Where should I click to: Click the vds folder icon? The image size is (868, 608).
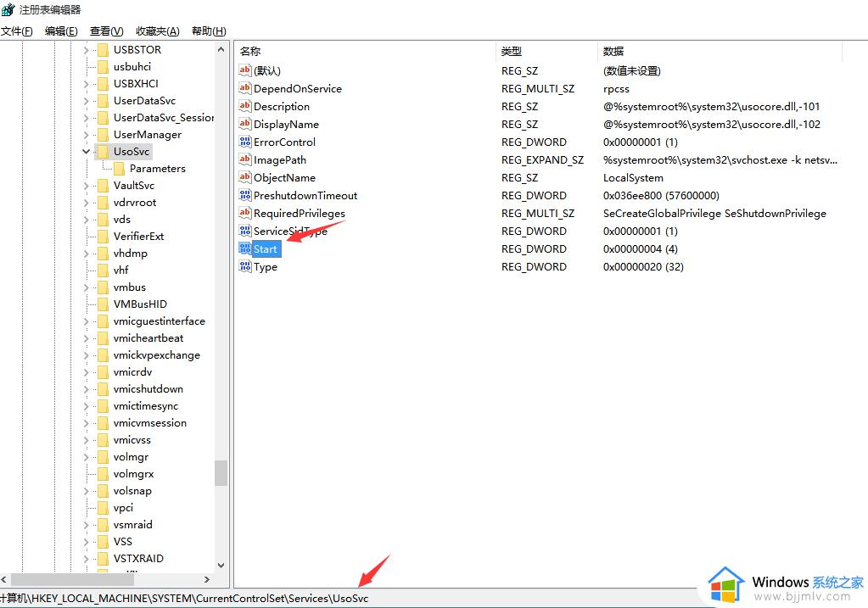click(103, 219)
